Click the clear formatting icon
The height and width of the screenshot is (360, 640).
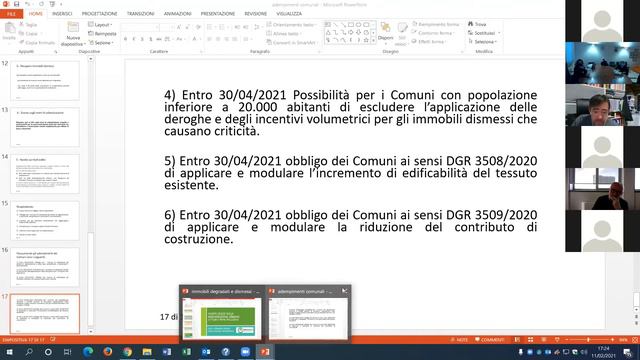click(198, 27)
